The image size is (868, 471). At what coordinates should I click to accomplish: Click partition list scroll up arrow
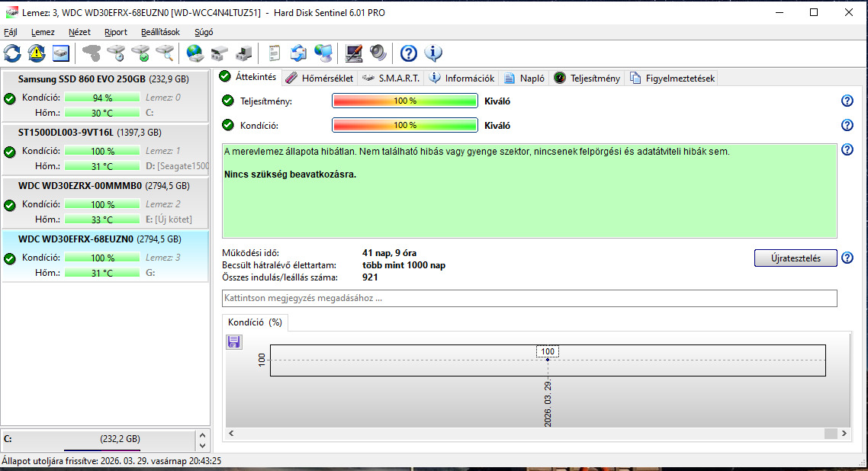[x=203, y=436]
